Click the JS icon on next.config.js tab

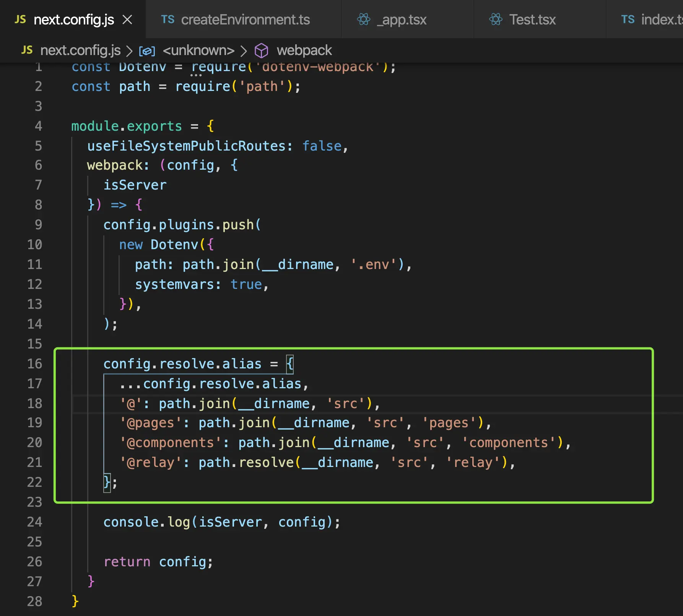(20, 19)
